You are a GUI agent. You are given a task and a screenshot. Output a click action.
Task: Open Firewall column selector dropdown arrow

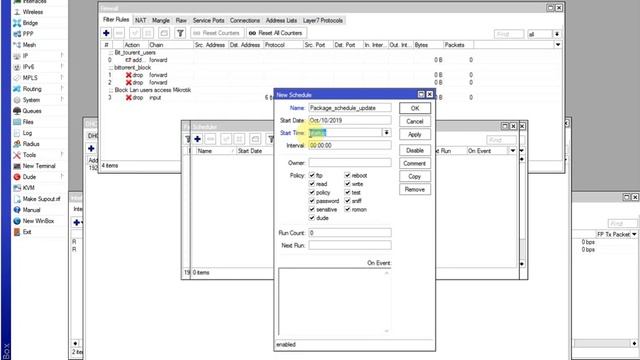coord(558,44)
